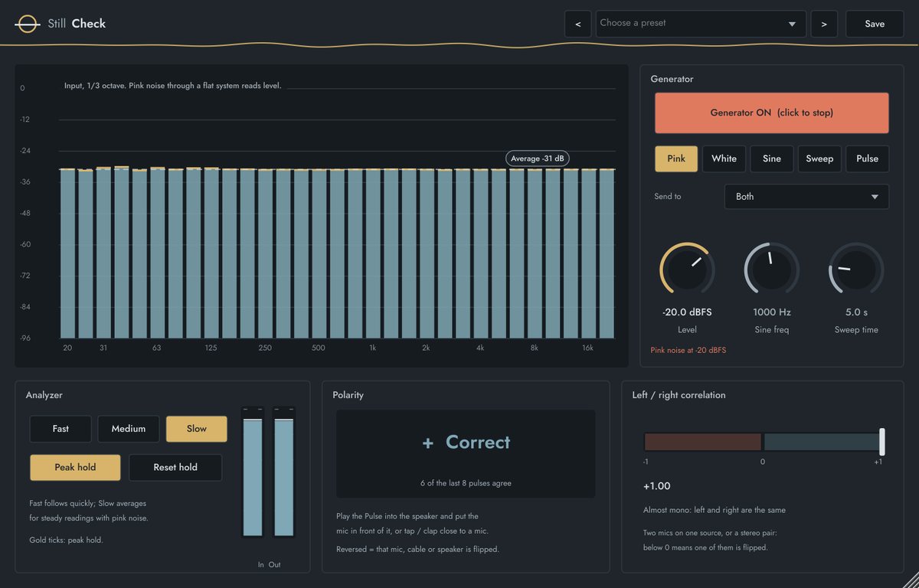Open the Send to dropdown showing Both

click(x=806, y=197)
